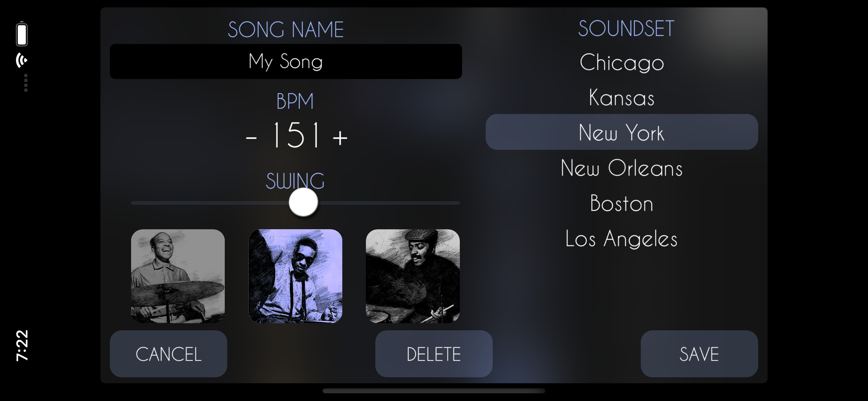Select the Chicago soundset
This screenshot has height=401, width=868.
[x=622, y=62]
